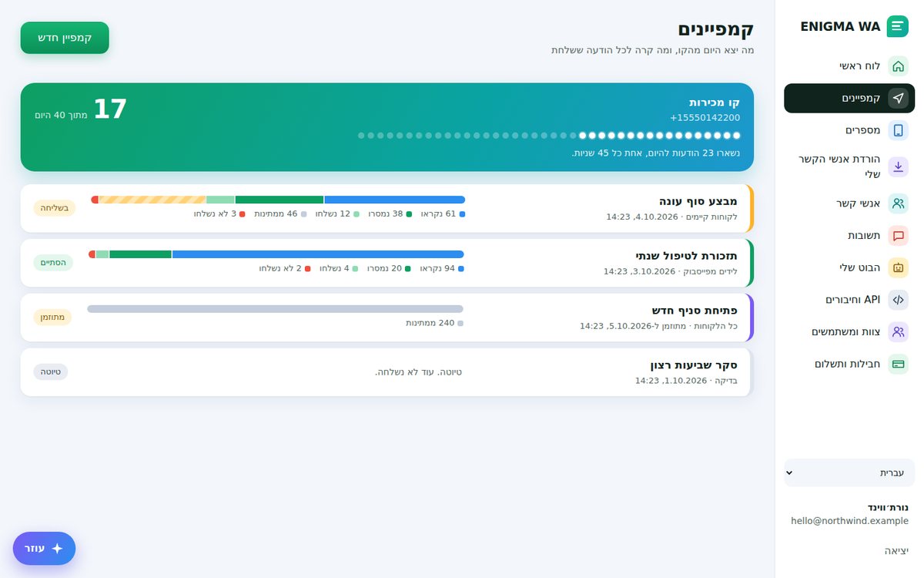Click the page subtitle starting with מה יצא היום
This screenshot has width=924, height=578.
pyautogui.click(x=652, y=50)
